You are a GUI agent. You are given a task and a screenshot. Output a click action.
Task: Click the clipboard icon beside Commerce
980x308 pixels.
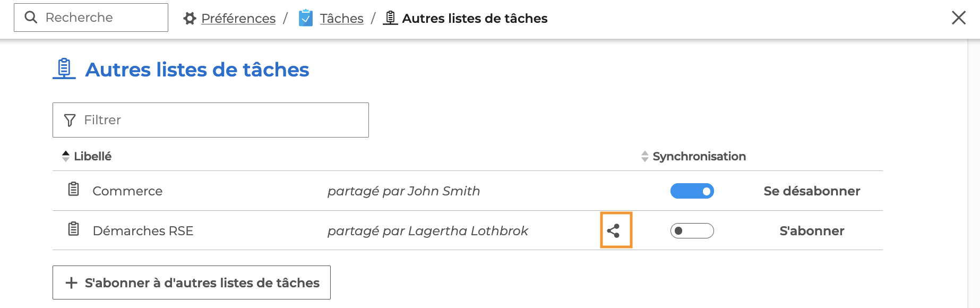[x=74, y=189]
